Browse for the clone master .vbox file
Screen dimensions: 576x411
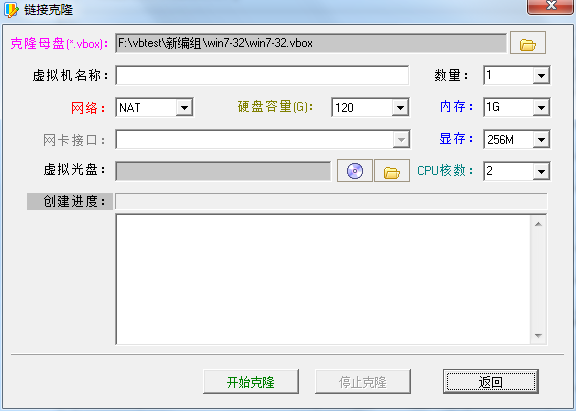tap(528, 43)
